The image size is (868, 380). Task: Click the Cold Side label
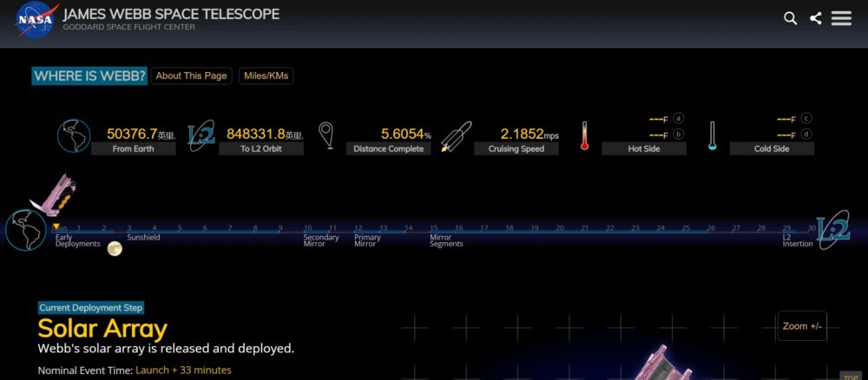(772, 149)
